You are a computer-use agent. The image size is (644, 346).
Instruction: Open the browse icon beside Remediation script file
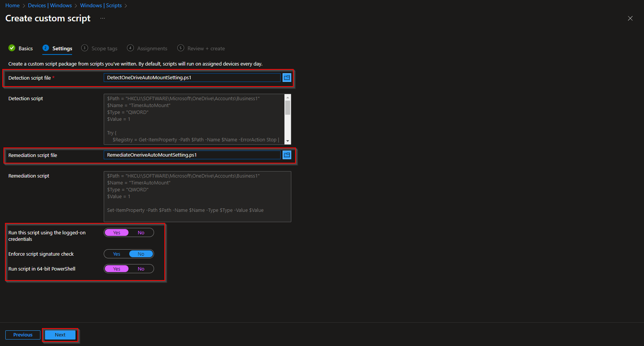point(287,155)
